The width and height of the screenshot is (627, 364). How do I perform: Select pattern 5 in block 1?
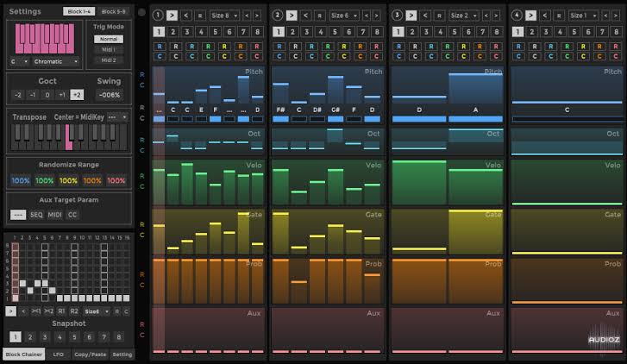pos(215,32)
